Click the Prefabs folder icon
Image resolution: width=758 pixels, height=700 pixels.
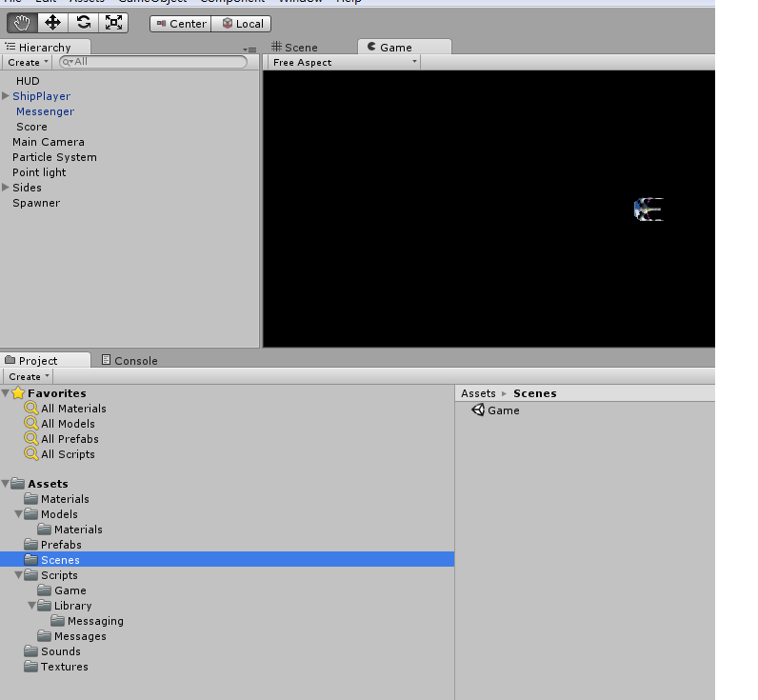(30, 544)
